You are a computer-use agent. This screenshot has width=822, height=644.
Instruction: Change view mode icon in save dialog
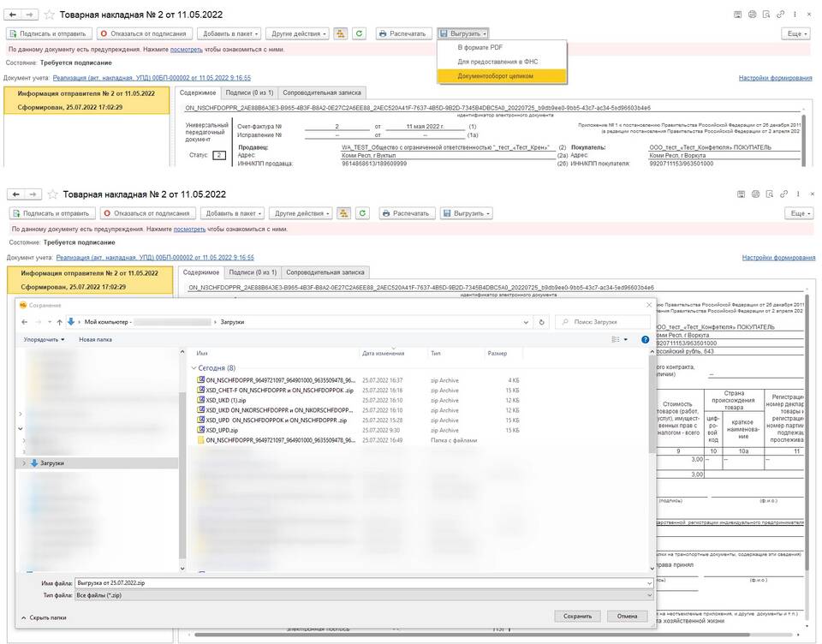[616, 339]
